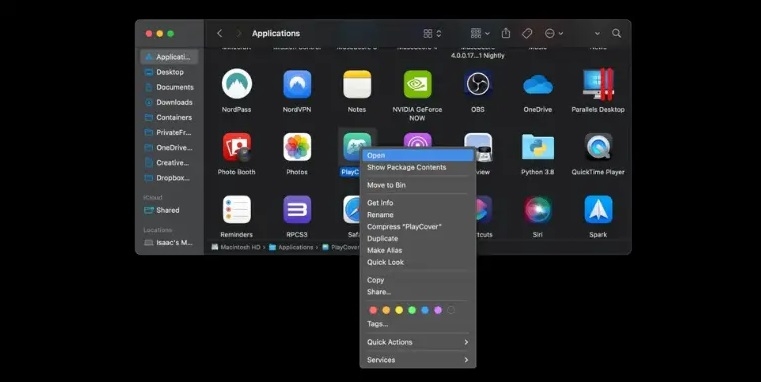Viewport: 761px width, 382px height.
Task: Open the More actions ellipsis menu
Action: pos(553,33)
